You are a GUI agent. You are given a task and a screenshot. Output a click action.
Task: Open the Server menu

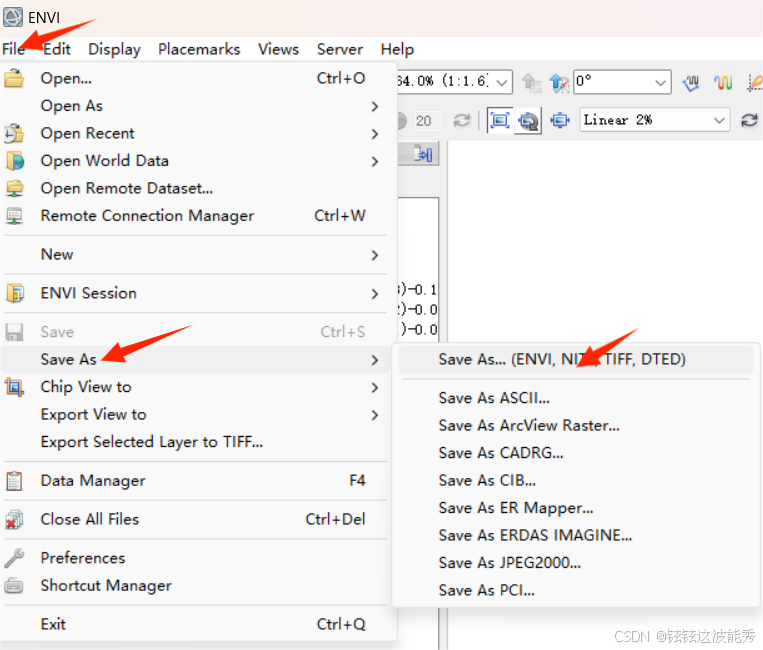(340, 49)
